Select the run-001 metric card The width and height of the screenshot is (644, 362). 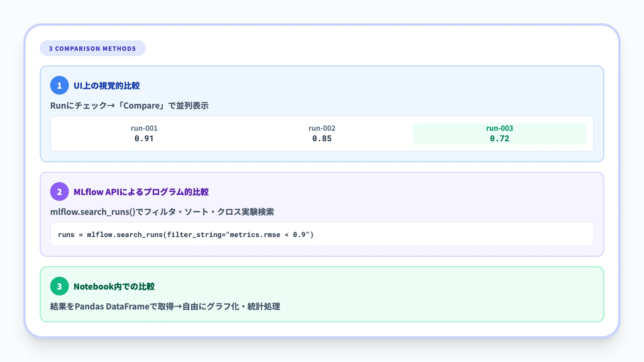(x=144, y=134)
